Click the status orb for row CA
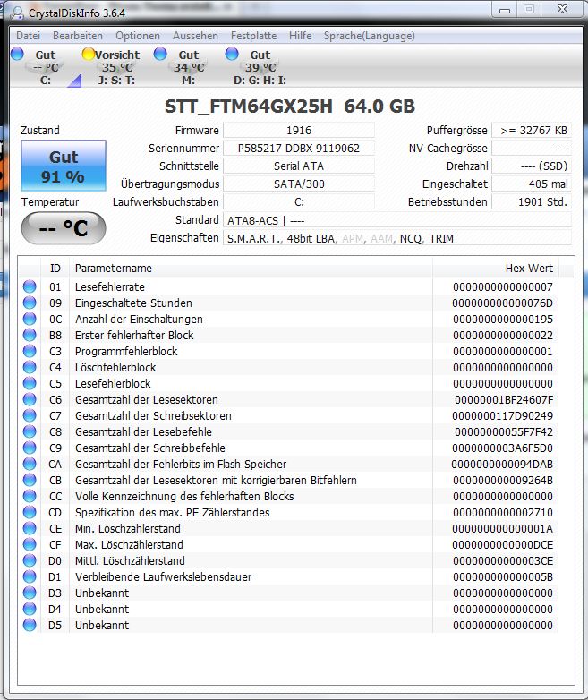Screen dimensions: 588x700 pos(30,464)
